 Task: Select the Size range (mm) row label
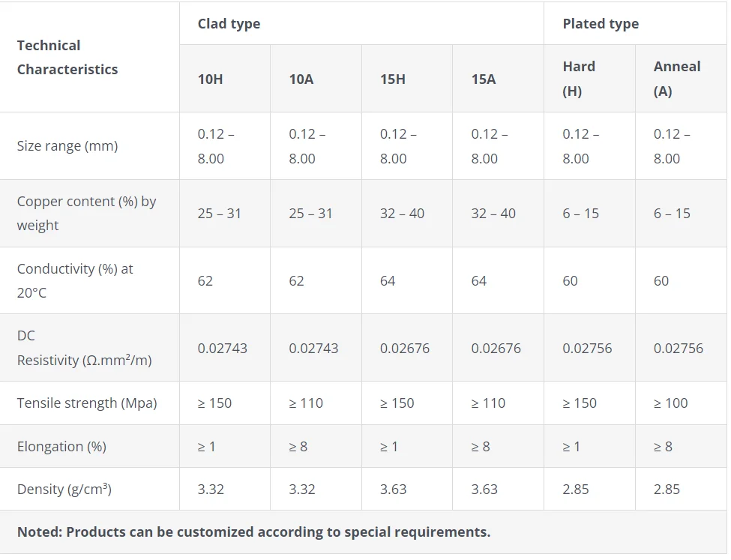point(67,146)
